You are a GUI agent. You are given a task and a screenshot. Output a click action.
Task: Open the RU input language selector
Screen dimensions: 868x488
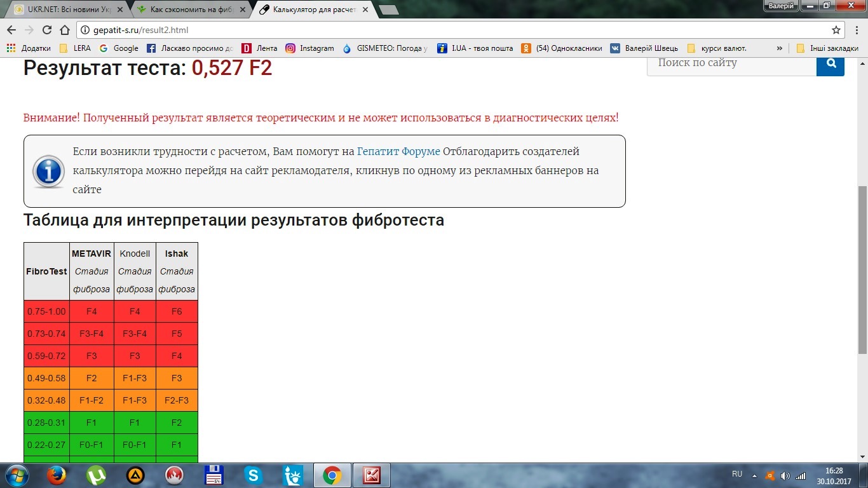(x=737, y=475)
